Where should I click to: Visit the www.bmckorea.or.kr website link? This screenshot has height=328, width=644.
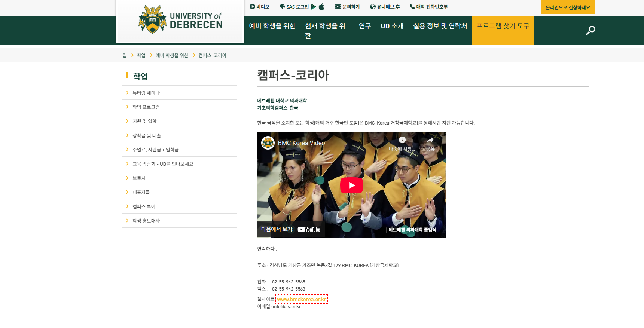point(302,299)
